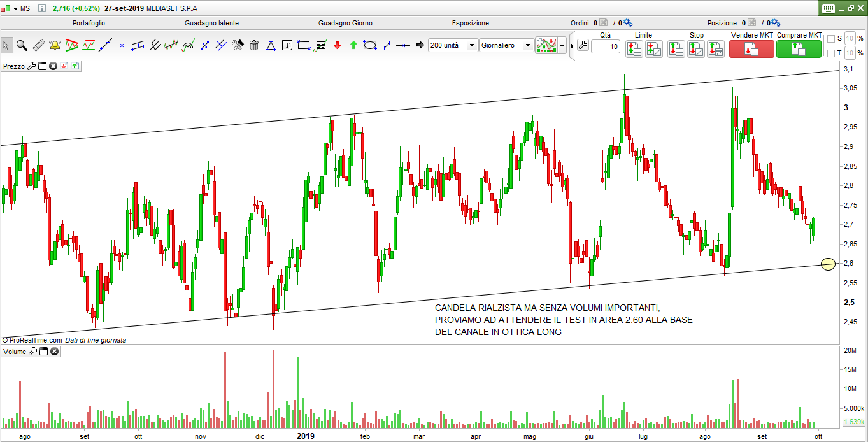Select the magnifying glass zoom tool
This screenshot has height=442, width=868.
pyautogui.click(x=22, y=45)
